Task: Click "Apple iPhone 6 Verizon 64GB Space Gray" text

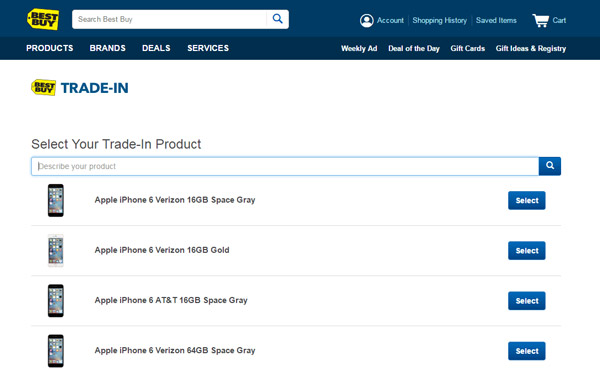Action: pos(175,350)
